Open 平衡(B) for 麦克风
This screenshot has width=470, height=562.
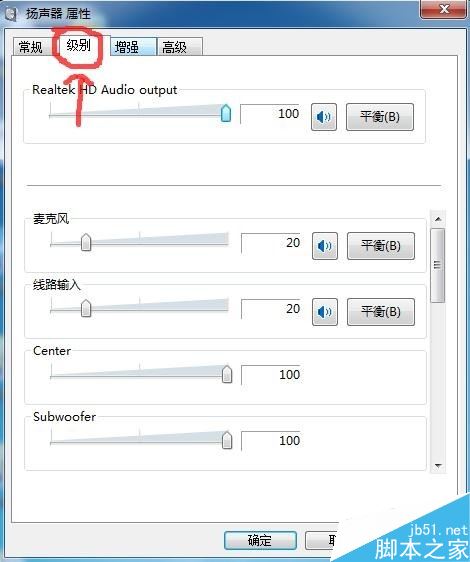tap(381, 246)
